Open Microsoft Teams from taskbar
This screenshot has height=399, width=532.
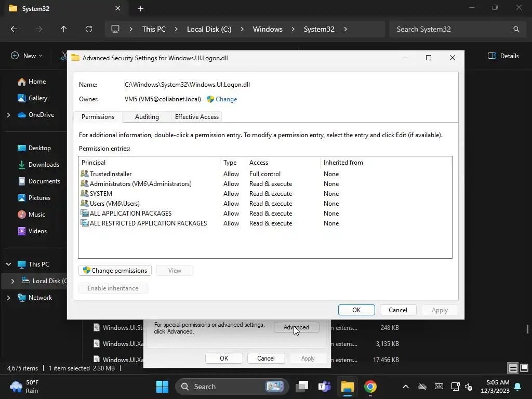pyautogui.click(x=324, y=387)
